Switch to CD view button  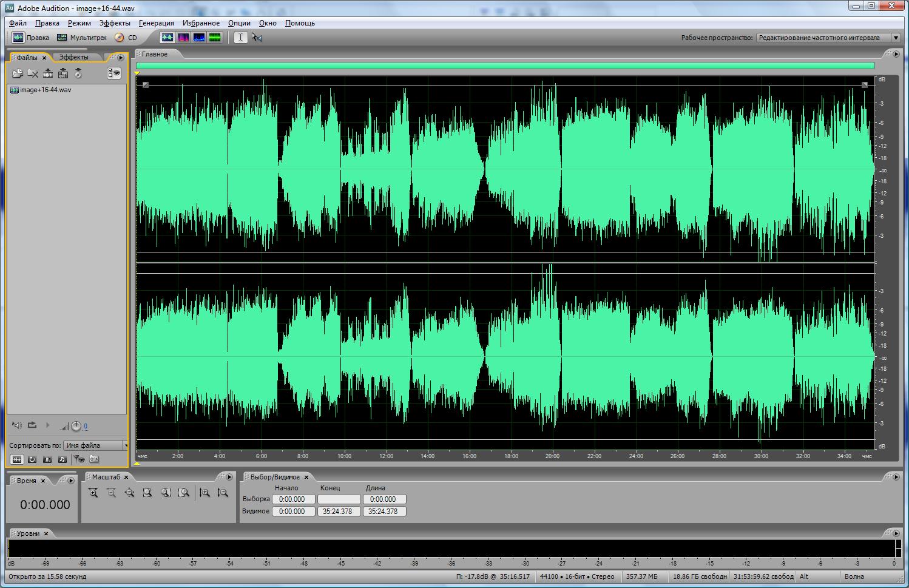[126, 38]
